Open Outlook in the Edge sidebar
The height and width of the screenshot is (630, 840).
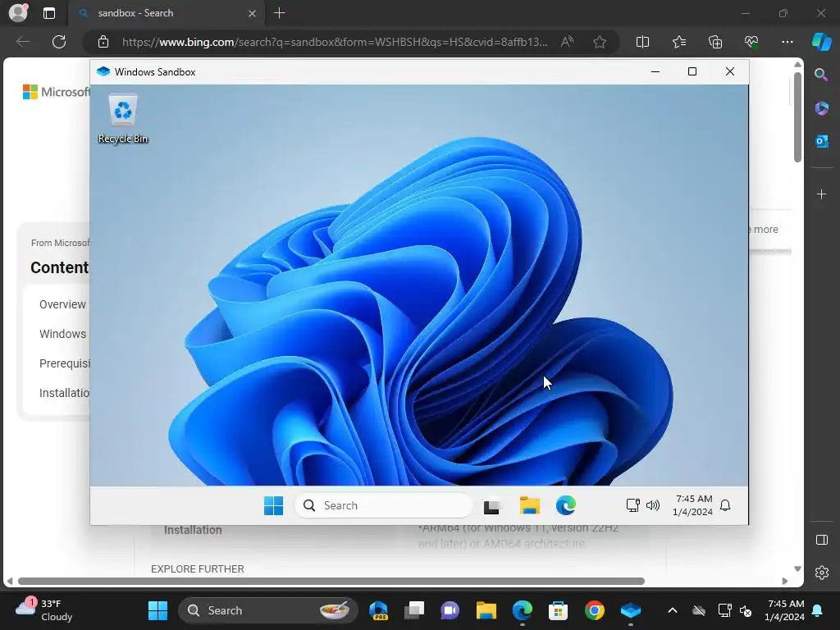tap(821, 141)
